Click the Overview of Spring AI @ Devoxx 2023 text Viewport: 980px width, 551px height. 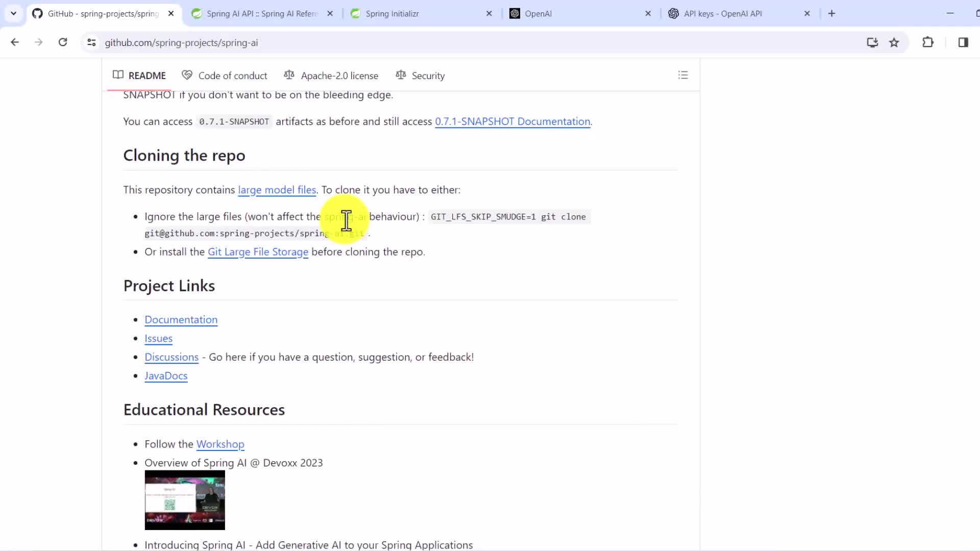click(x=234, y=463)
